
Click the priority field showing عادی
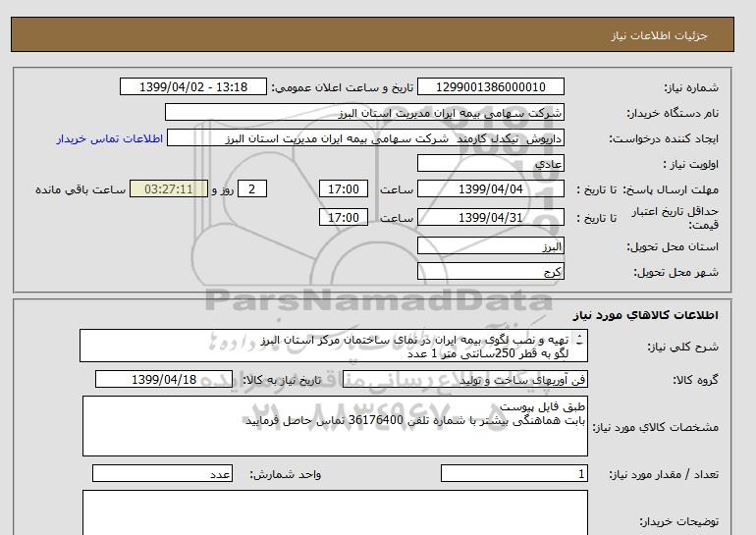pos(490,163)
